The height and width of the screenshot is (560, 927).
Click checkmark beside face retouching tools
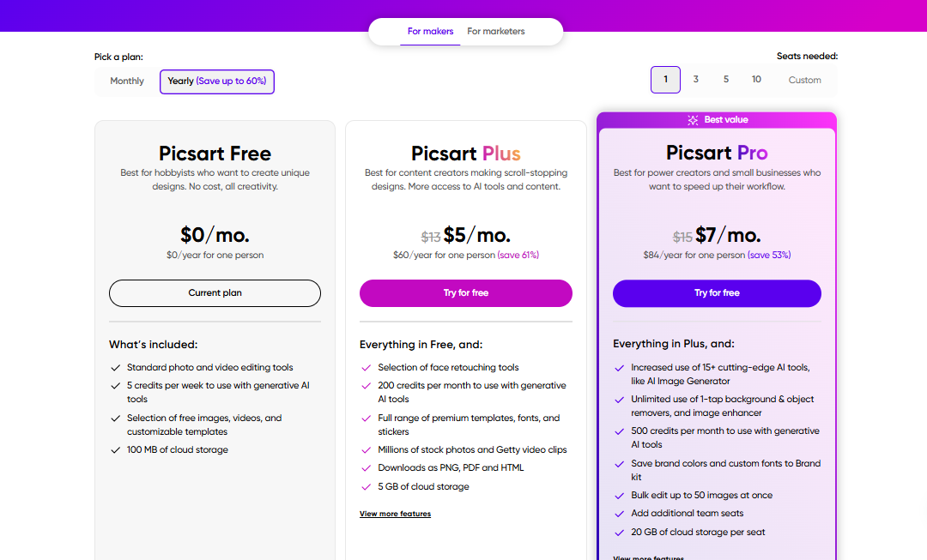pos(366,368)
